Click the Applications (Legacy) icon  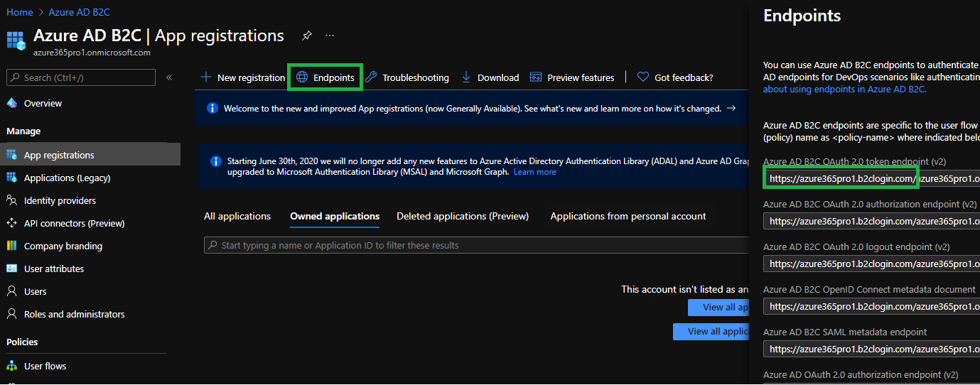click(x=11, y=178)
